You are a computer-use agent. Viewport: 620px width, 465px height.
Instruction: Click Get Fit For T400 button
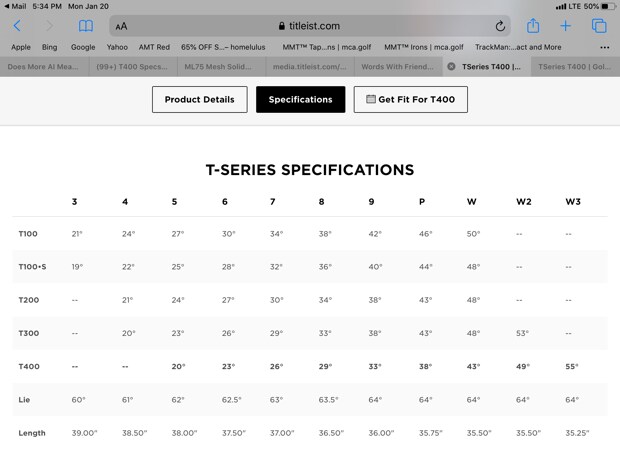410,99
